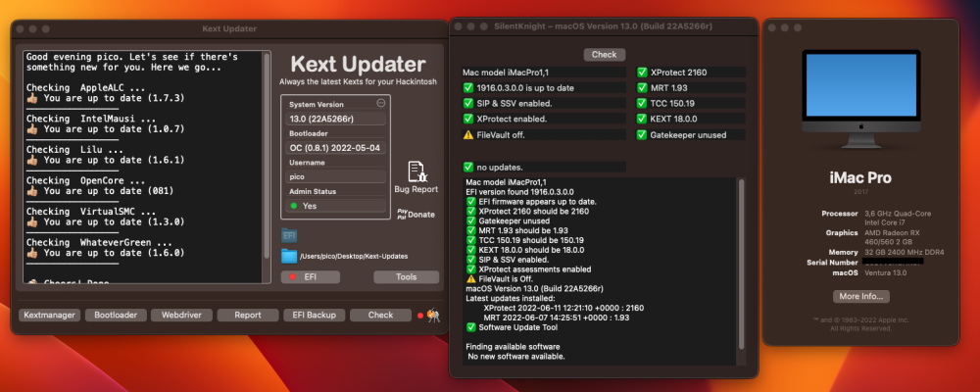Click the Admin Status Yes field
This screenshot has width=980, height=392.
click(x=337, y=206)
